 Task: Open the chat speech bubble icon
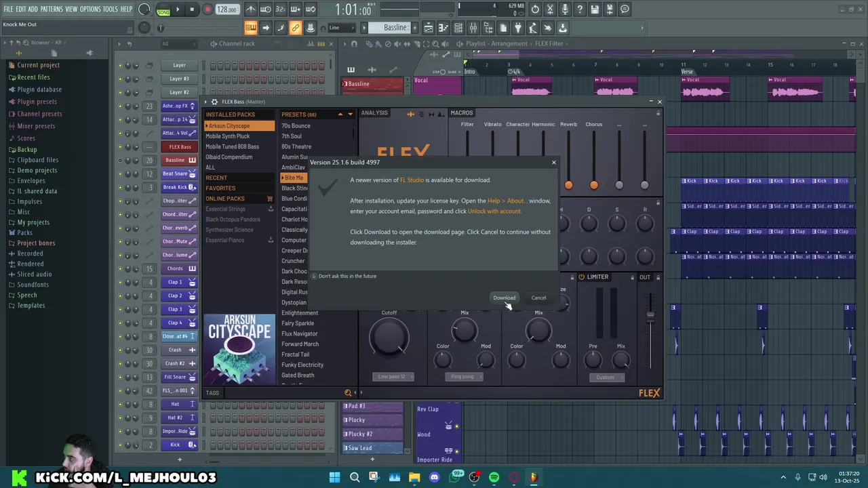[625, 9]
